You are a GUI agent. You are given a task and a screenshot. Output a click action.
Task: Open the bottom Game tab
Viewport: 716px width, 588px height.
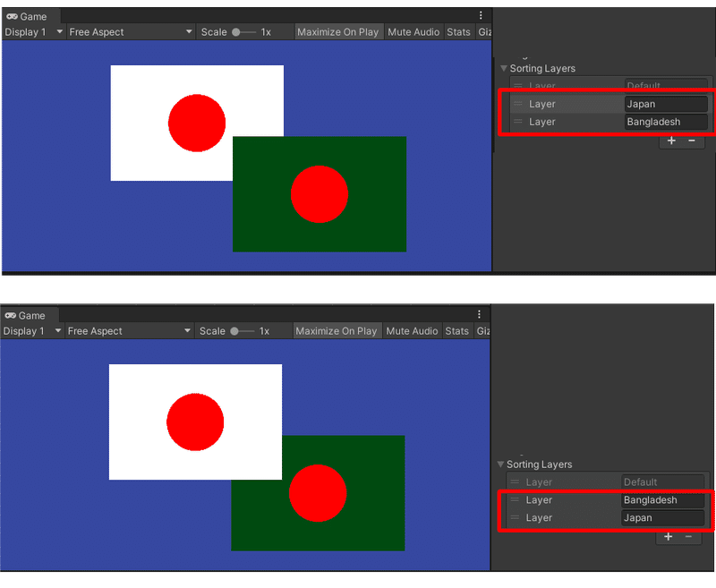30,315
